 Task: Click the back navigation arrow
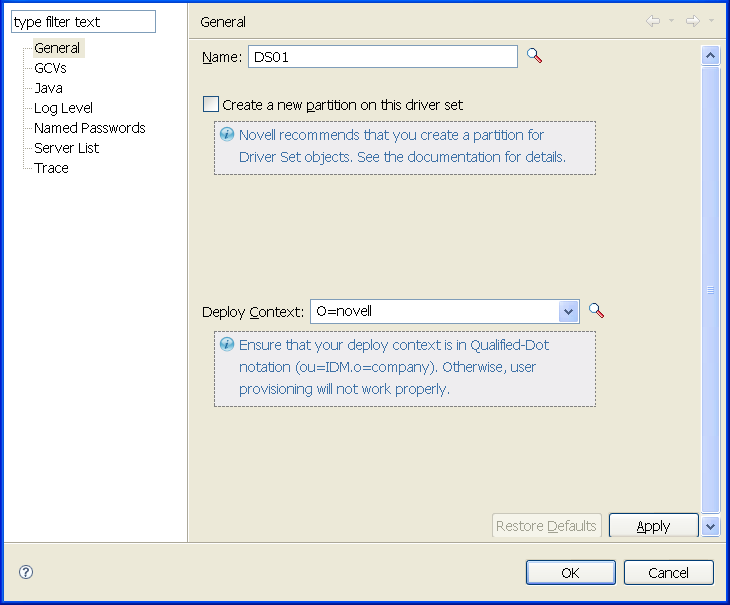[653, 21]
